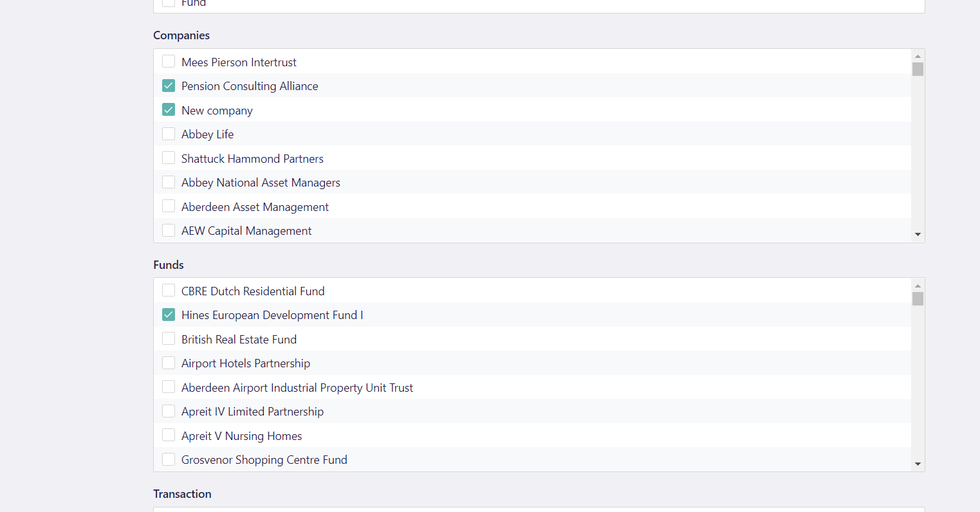Disable the New company checkbox

tap(168, 109)
